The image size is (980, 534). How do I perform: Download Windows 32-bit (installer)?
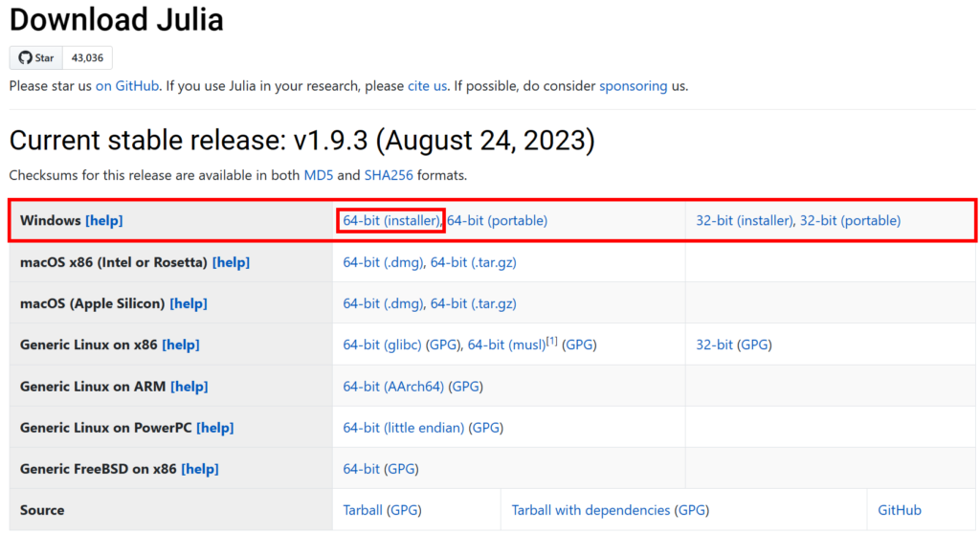pyautogui.click(x=745, y=221)
